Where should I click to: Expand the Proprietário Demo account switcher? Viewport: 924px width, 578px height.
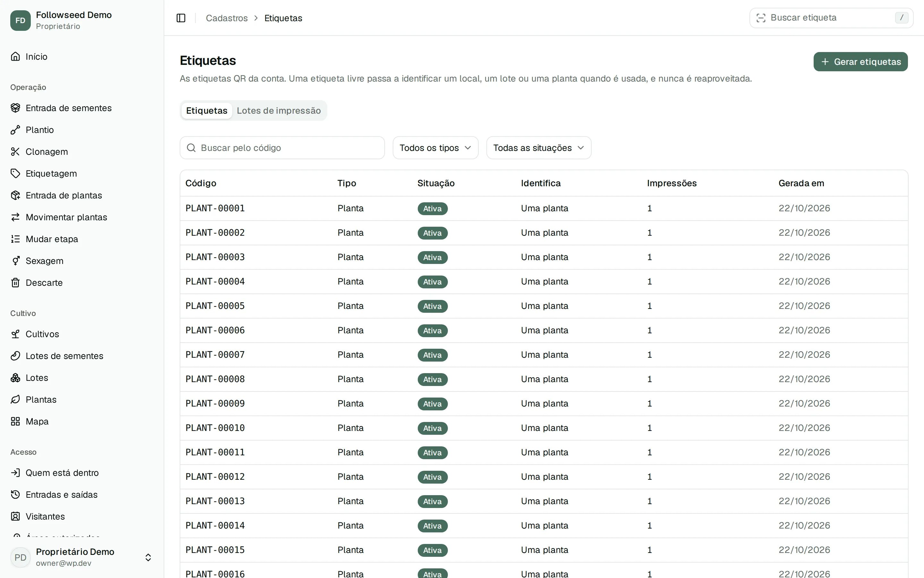click(x=148, y=557)
